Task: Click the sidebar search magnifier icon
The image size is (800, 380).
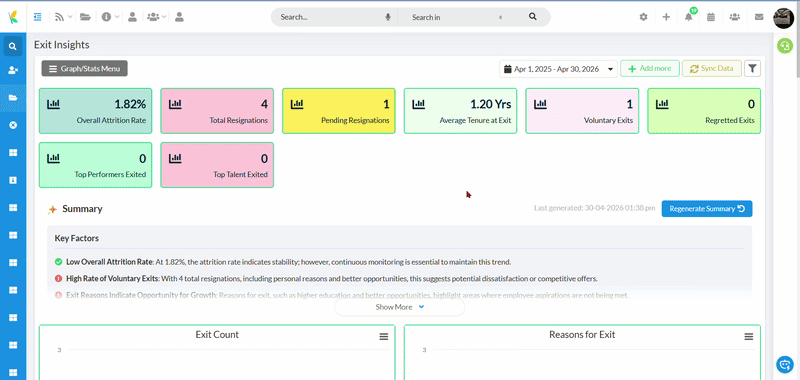Action: [13, 46]
